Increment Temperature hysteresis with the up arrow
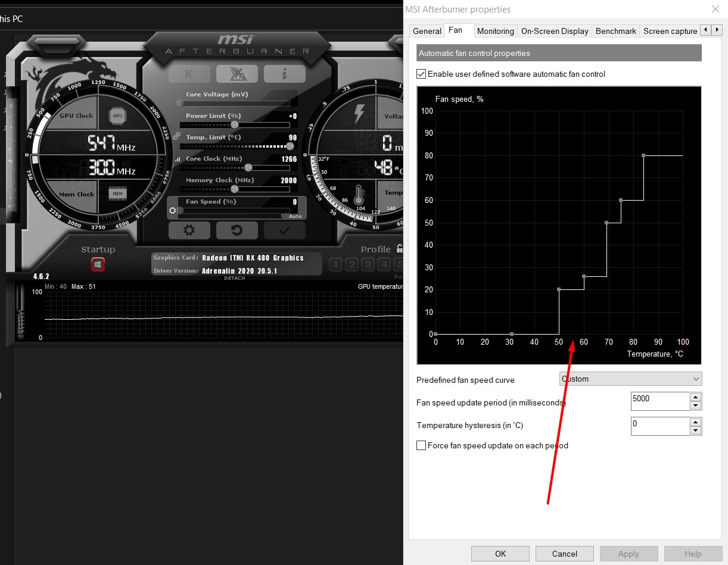This screenshot has width=728, height=565. click(x=695, y=422)
